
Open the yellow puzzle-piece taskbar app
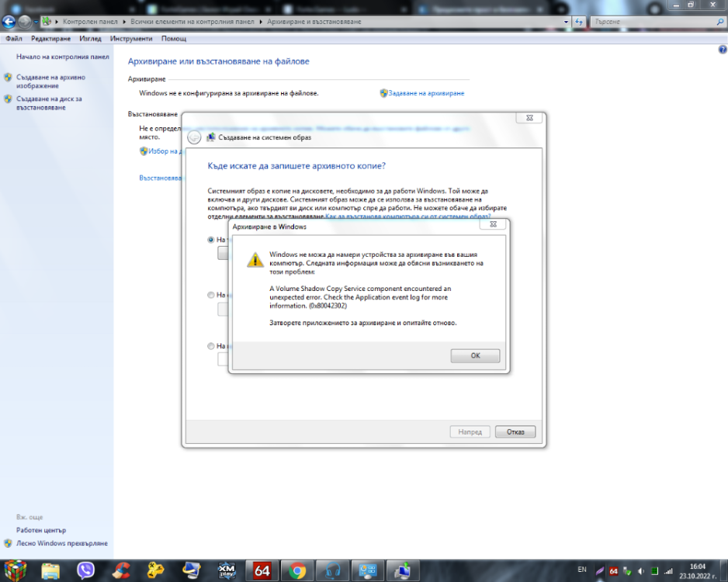pos(156,570)
